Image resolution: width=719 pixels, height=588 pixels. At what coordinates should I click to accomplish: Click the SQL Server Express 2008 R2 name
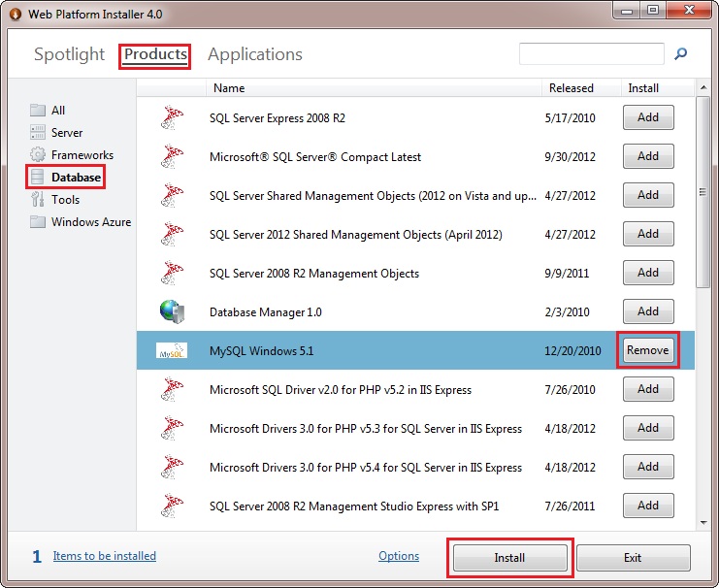coord(277,118)
